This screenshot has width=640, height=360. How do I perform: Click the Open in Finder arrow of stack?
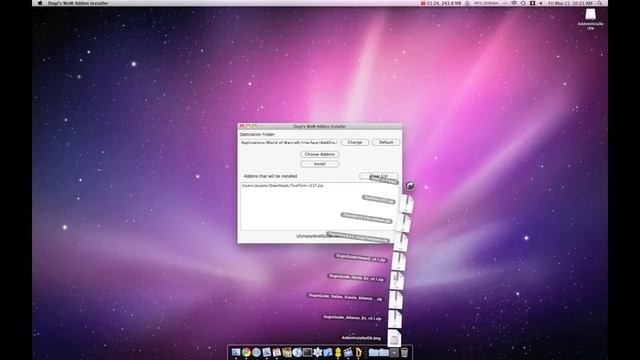pyautogui.click(x=410, y=186)
